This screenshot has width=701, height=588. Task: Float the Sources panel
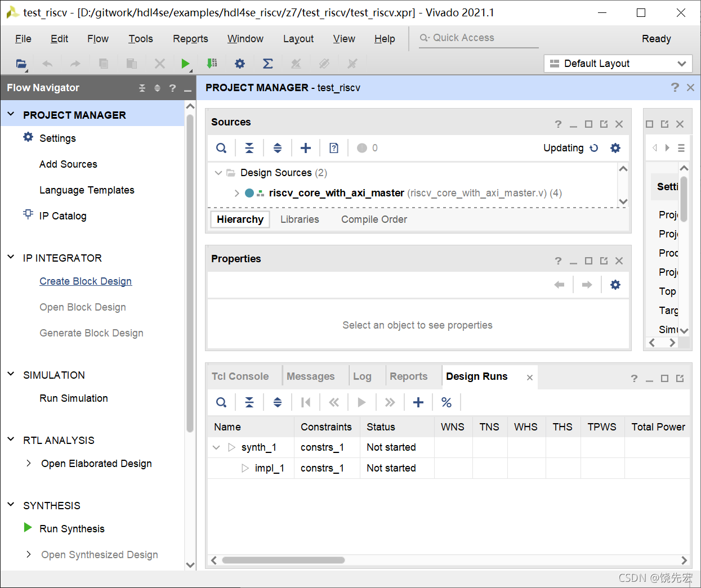click(604, 124)
